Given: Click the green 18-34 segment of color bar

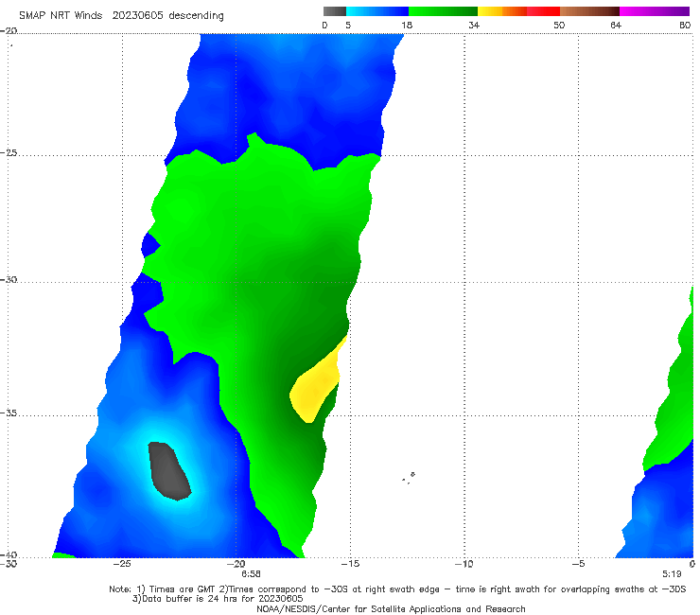Looking at the screenshot, I should pyautogui.click(x=443, y=11).
